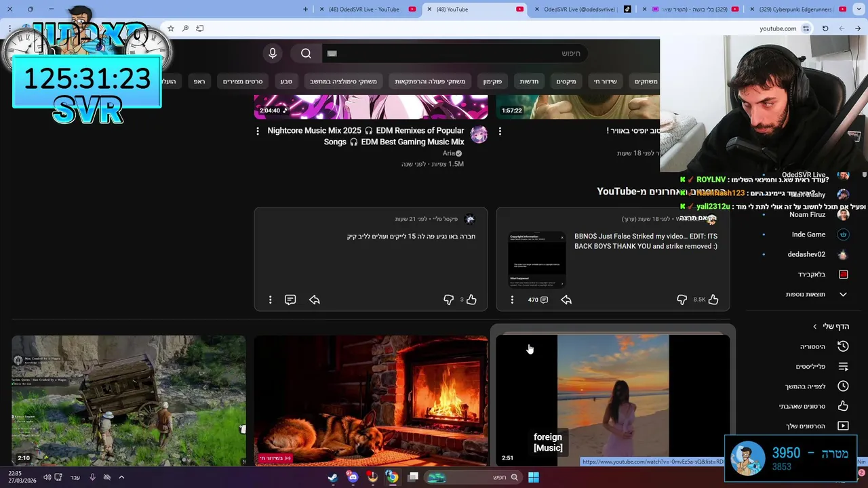This screenshot has height=488, width=868.
Task: Open Discord from the taskbar
Action: 353,477
